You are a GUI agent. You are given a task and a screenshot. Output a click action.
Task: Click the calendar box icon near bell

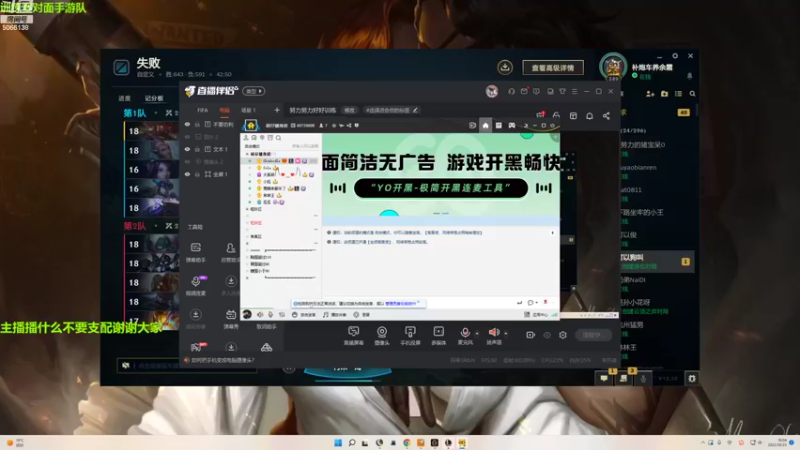(573, 116)
